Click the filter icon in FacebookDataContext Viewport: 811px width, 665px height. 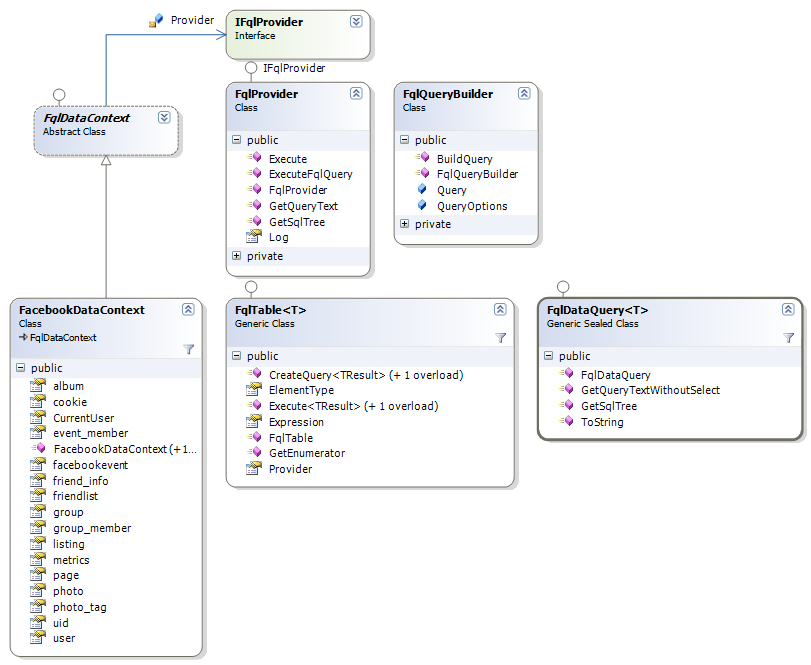pos(189,350)
